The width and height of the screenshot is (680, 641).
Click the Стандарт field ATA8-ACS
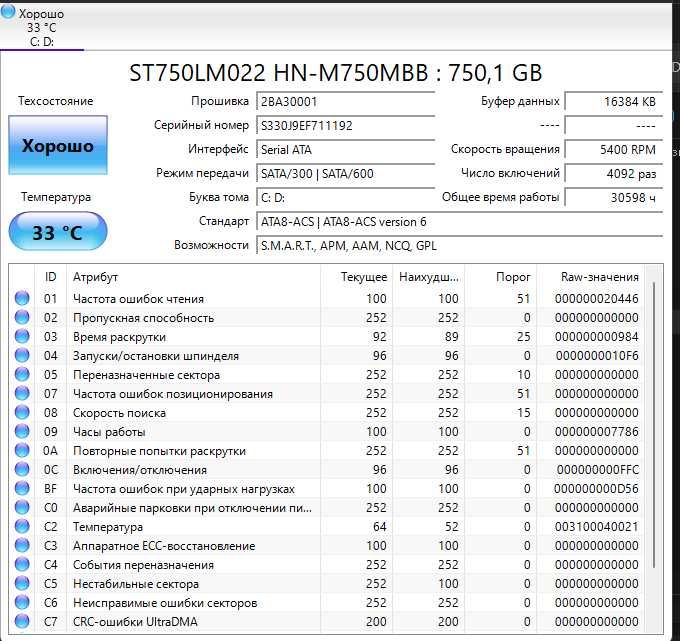click(x=460, y=222)
